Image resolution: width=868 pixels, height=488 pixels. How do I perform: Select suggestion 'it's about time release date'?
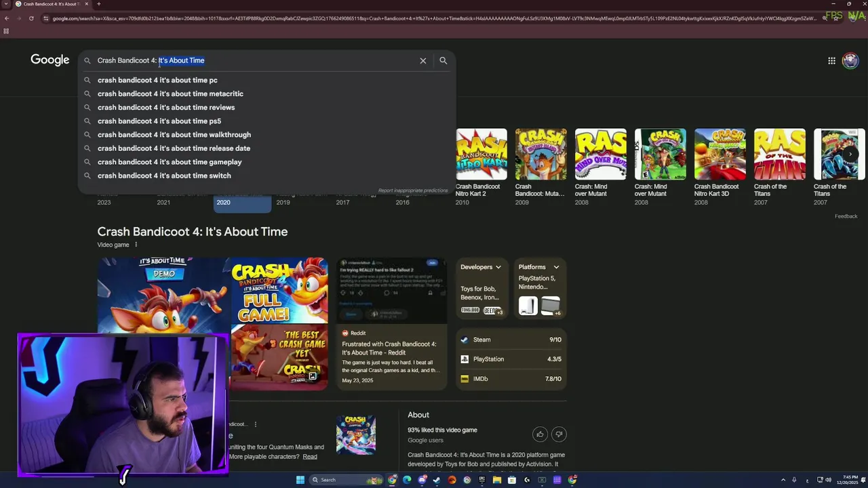click(174, 148)
